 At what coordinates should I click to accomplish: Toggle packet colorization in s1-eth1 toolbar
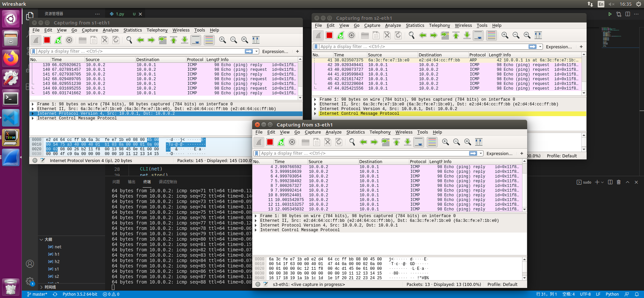point(209,40)
